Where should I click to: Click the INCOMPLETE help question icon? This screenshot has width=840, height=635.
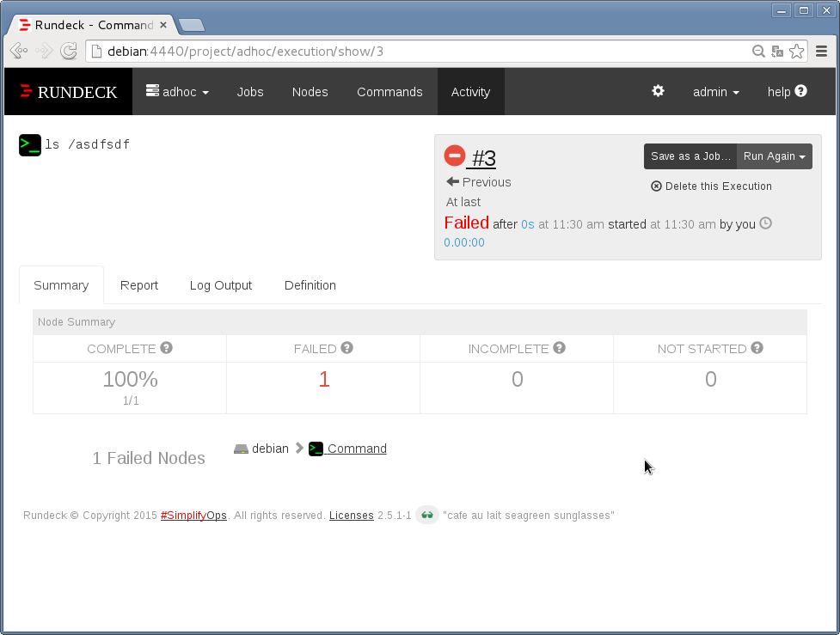560,348
